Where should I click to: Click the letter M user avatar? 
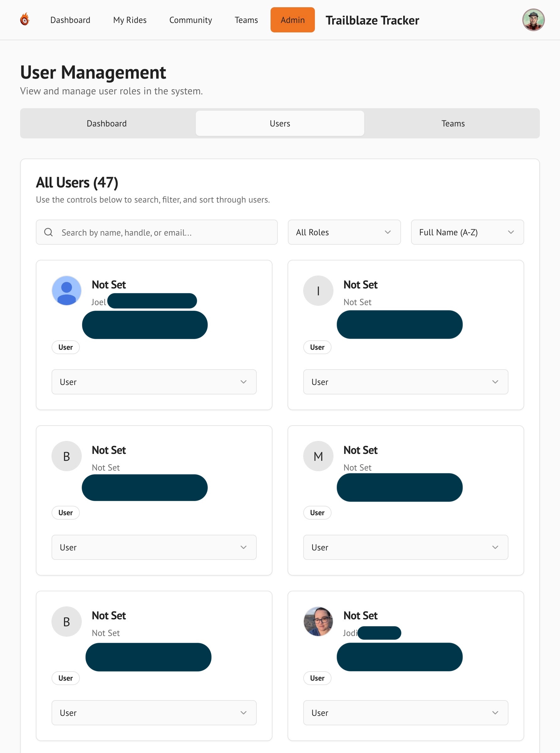click(318, 456)
